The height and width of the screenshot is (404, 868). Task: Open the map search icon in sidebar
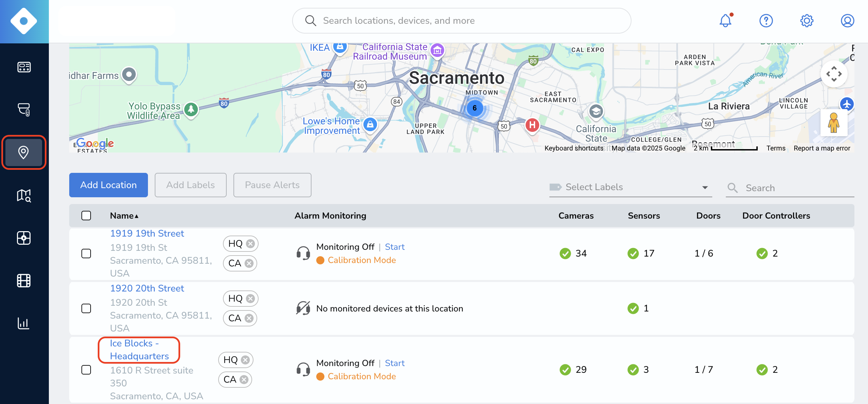coord(24,196)
